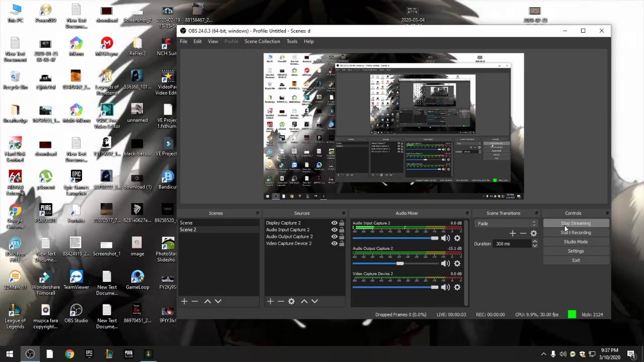Screen dimensions: 644x362
Task: Move scene down with arrow icon
Action: (x=218, y=301)
